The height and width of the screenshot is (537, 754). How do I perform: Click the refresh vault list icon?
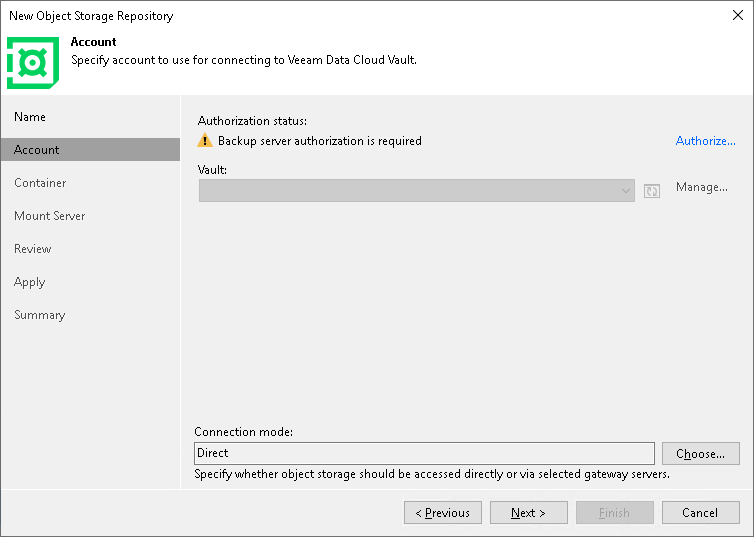(x=652, y=191)
